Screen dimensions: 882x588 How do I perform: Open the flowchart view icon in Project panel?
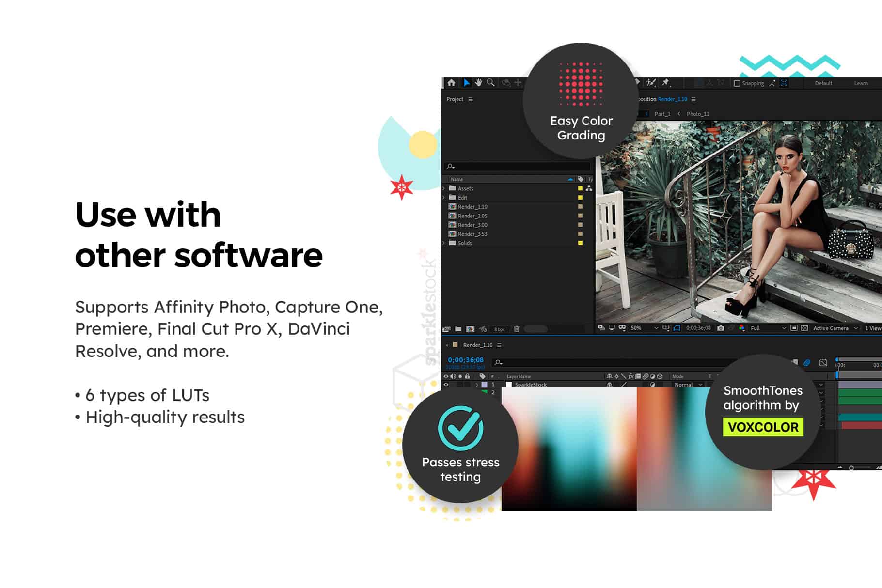click(589, 188)
